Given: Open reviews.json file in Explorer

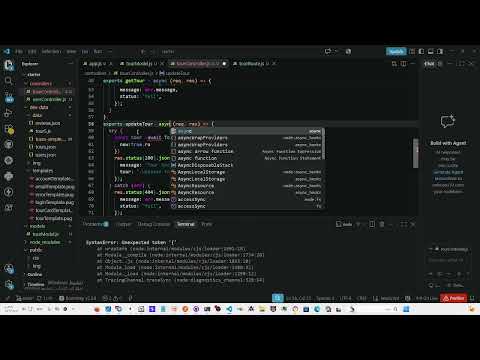Looking at the screenshot, I should 47,123.
